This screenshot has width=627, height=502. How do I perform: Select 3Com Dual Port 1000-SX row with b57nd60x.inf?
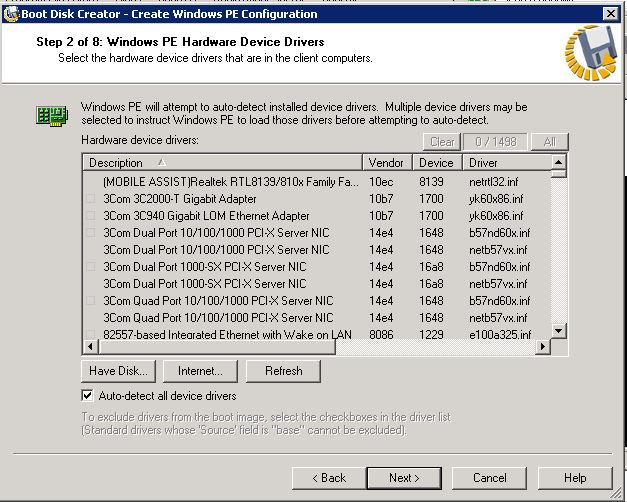point(317,267)
